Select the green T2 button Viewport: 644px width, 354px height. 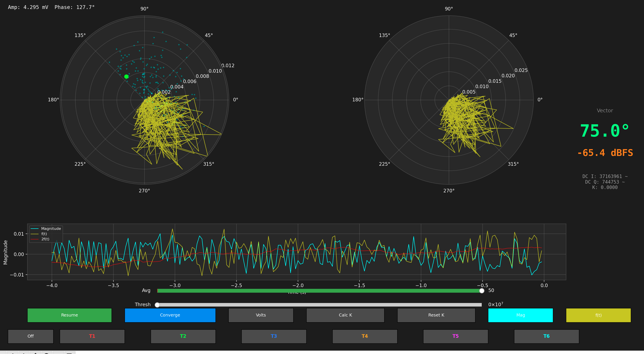tap(183, 336)
